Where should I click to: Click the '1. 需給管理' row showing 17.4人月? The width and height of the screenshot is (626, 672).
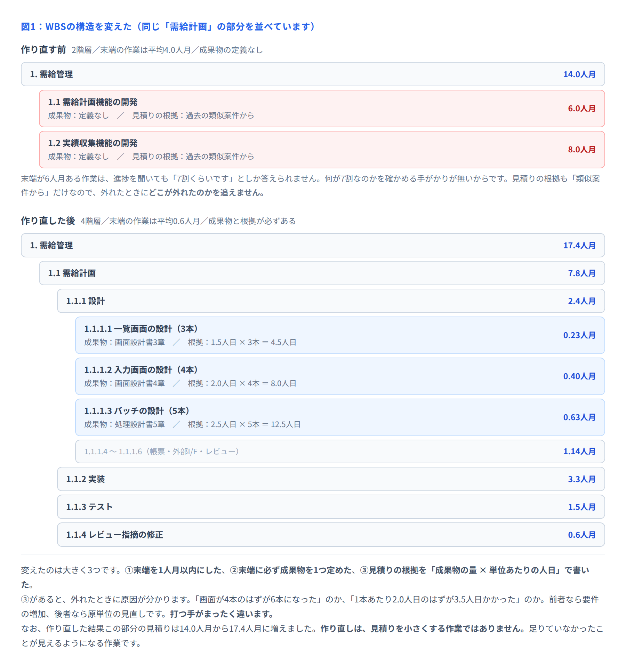[313, 245]
